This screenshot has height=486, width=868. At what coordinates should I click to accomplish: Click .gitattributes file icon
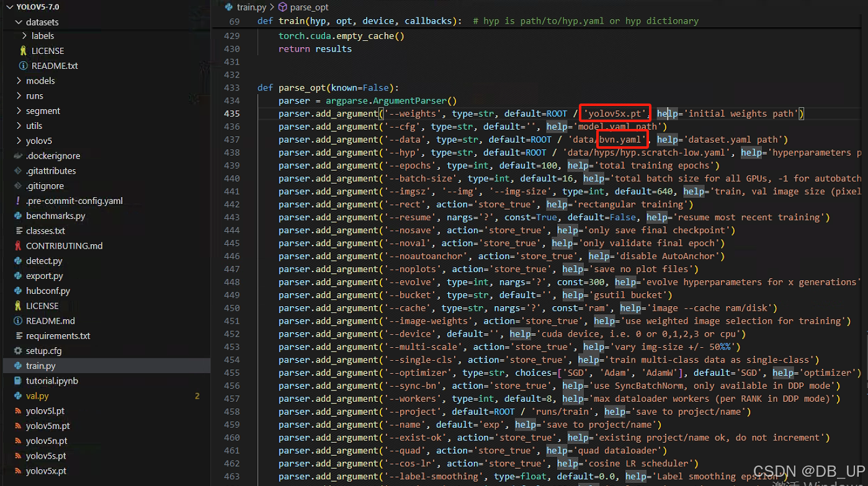point(18,170)
